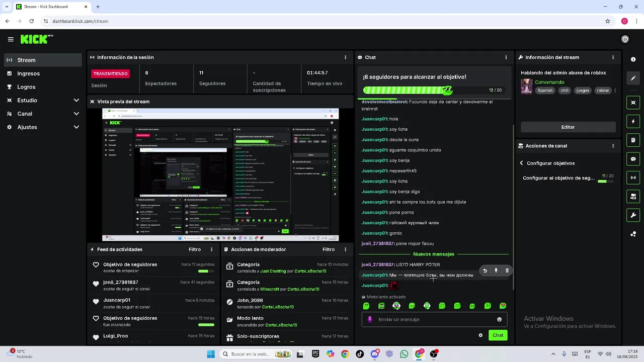
Task: Open Filtro in Feed de actividades
Action: [x=195, y=249]
